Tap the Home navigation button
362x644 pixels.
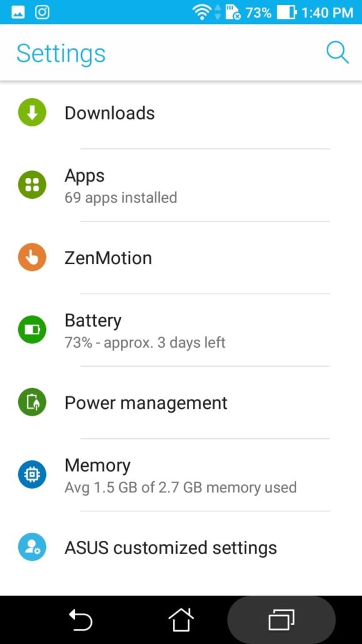click(181, 619)
